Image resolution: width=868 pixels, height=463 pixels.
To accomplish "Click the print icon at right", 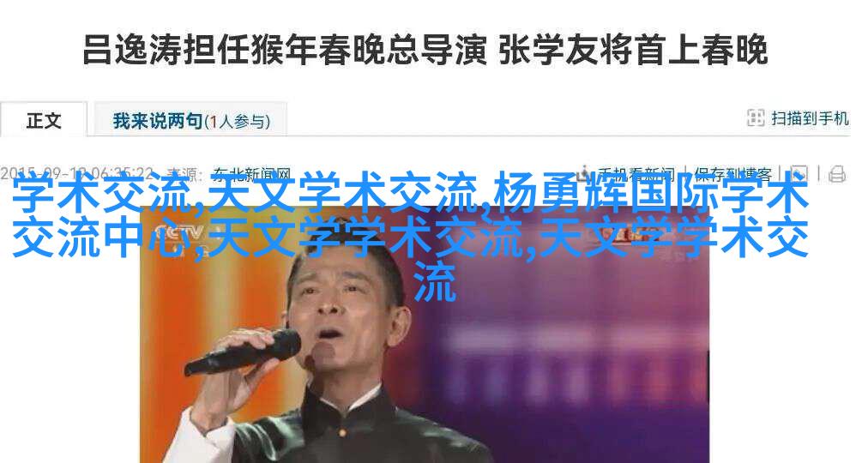I will pos(837,174).
